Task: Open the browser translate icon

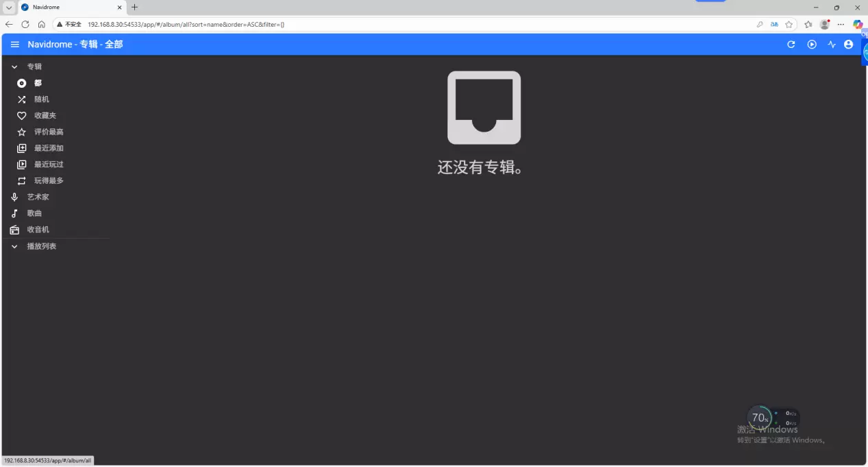Action: tap(774, 24)
